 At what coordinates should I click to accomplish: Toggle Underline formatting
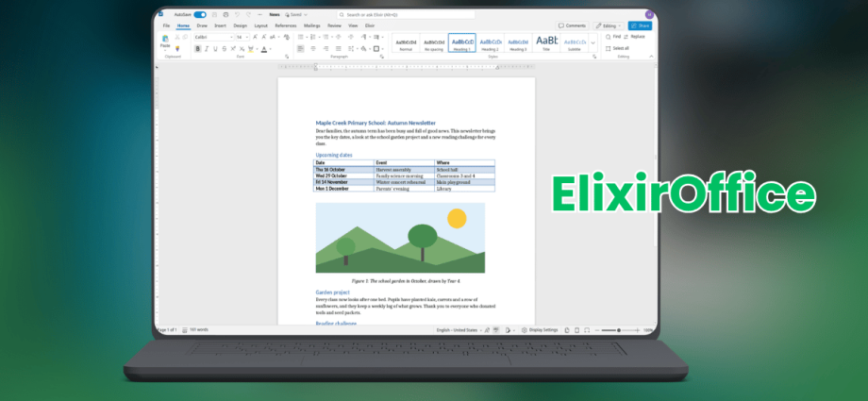pyautogui.click(x=215, y=49)
